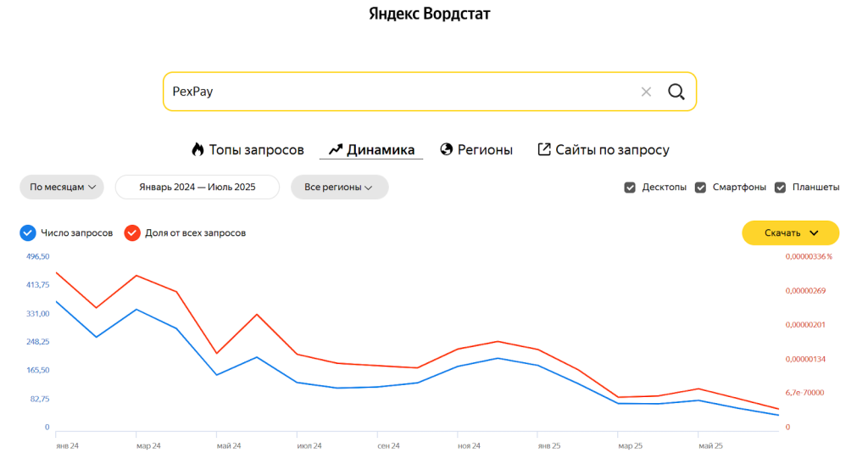Click the magnifier search icon
868x459 pixels.
[x=676, y=92]
